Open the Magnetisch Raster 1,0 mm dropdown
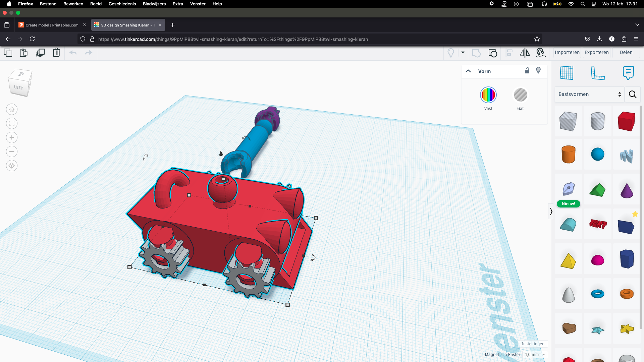 (x=535, y=355)
